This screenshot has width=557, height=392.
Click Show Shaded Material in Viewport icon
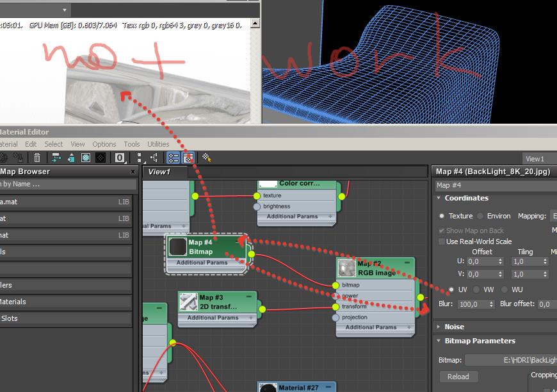86,158
